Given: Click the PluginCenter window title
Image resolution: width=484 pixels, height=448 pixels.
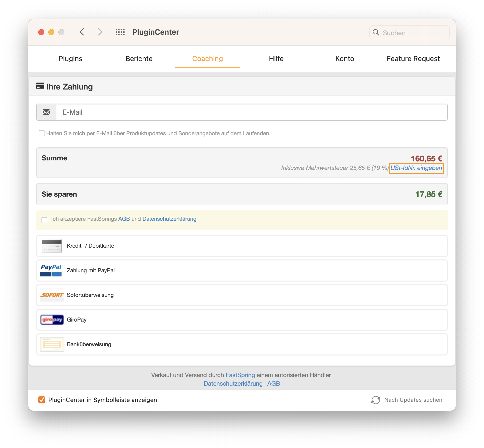Looking at the screenshot, I should 156,32.
